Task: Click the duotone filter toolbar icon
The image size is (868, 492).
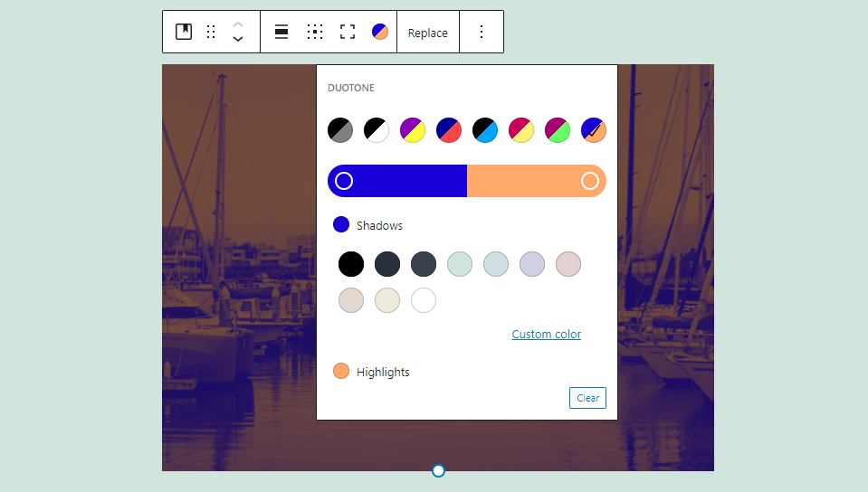Action: (x=380, y=32)
